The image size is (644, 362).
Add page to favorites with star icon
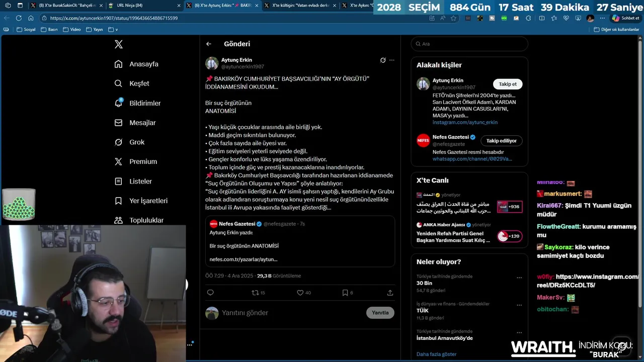(453, 18)
